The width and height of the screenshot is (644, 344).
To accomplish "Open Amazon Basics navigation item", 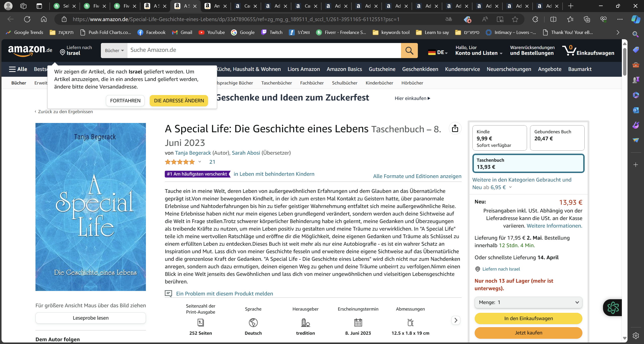I will point(344,69).
